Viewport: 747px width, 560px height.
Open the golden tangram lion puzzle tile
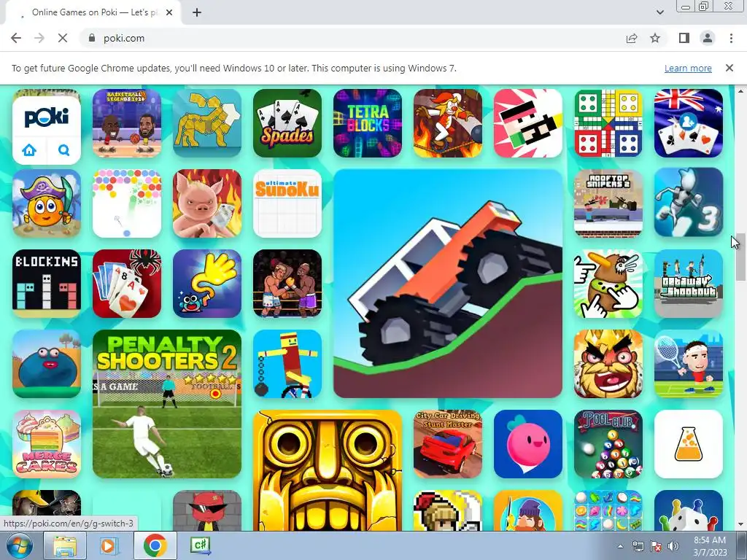click(207, 122)
